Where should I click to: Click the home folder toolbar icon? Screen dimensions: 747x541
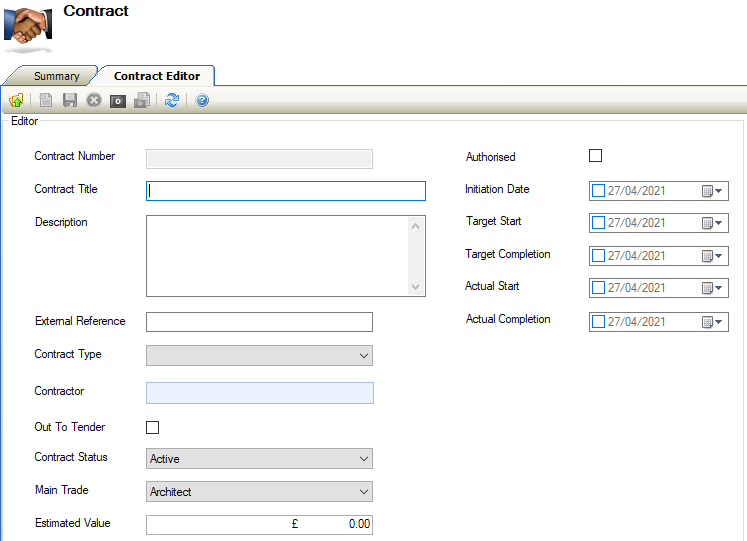(x=17, y=100)
